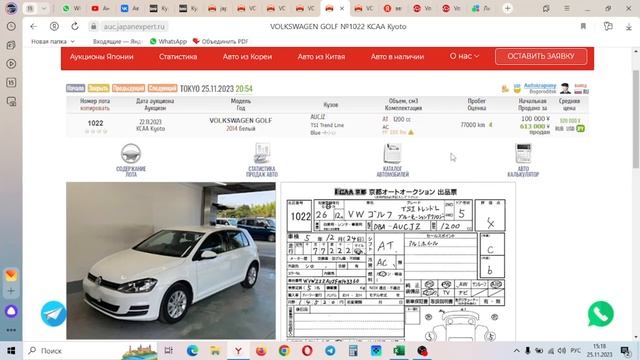
Task: Open Microsoft Edge from the taskbar
Action: tap(192, 351)
